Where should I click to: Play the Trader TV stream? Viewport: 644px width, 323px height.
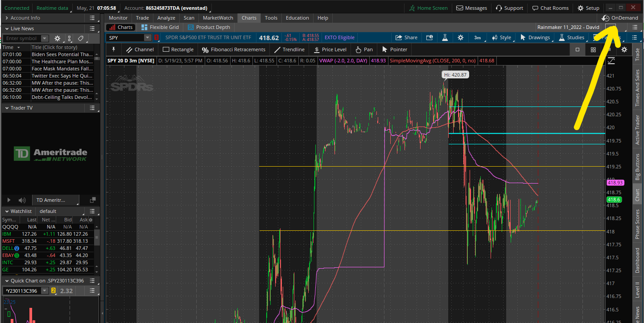8,200
